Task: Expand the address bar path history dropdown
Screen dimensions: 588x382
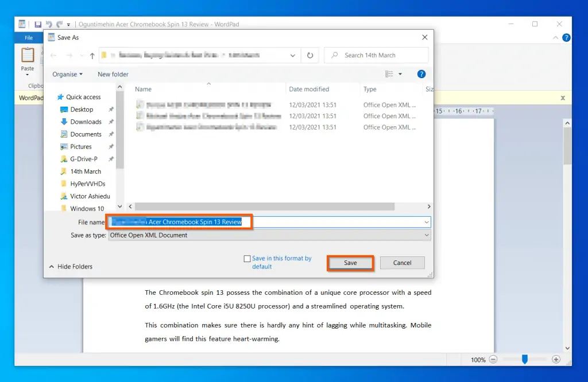Action: click(x=293, y=56)
